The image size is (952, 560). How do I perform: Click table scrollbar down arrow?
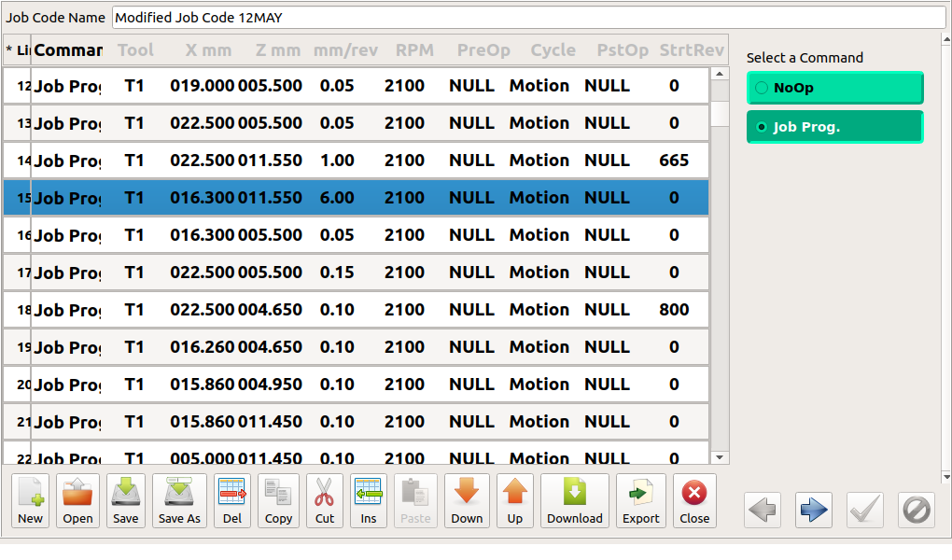[x=720, y=457]
